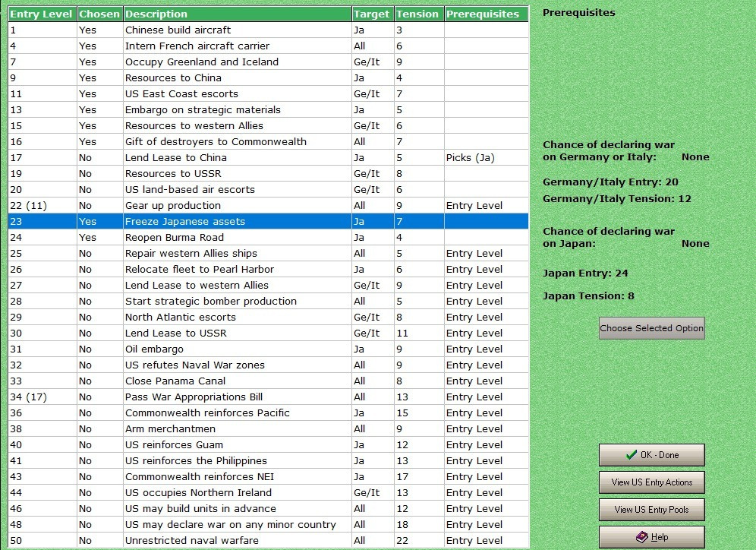The image size is (756, 550).
Task: Select Start strategic bomber production row
Action: (x=268, y=301)
